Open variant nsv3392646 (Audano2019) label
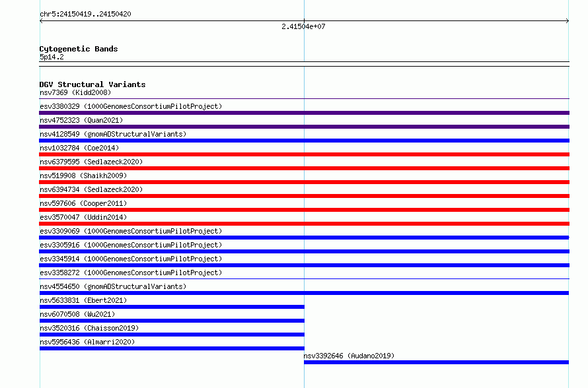 (x=349, y=356)
